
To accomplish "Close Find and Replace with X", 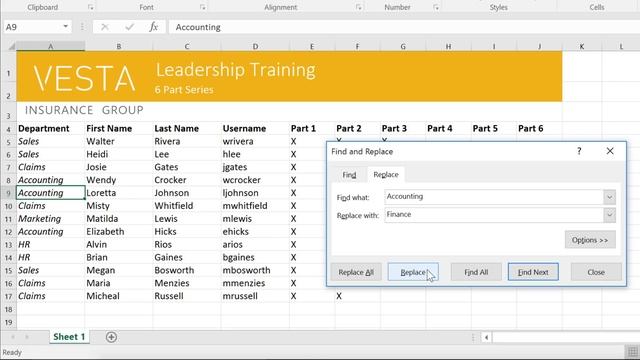I will 610,151.
